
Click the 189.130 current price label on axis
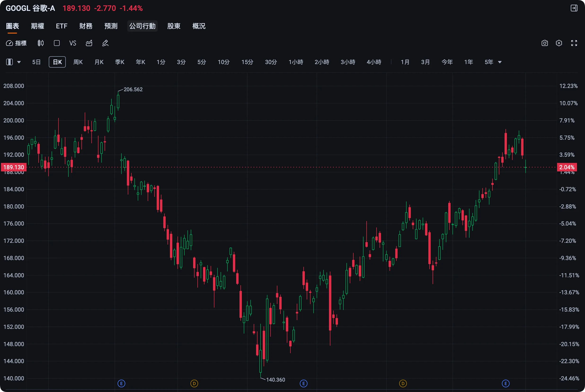click(x=14, y=167)
